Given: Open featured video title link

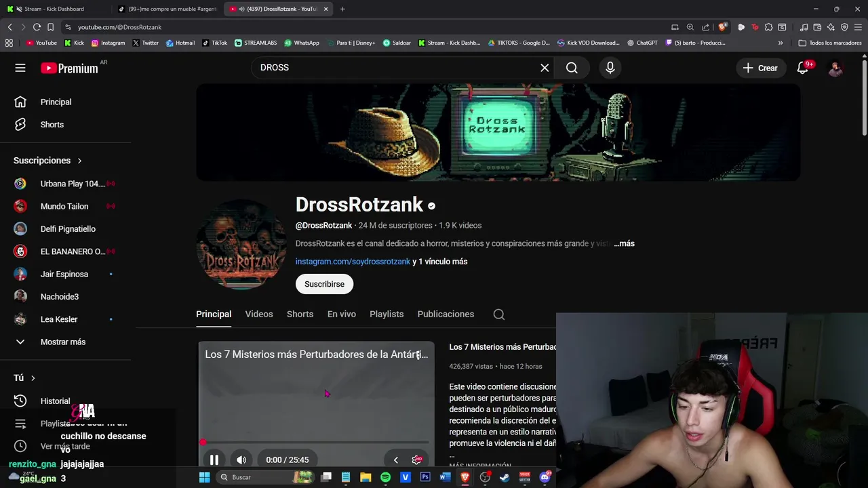Looking at the screenshot, I should pos(316,354).
